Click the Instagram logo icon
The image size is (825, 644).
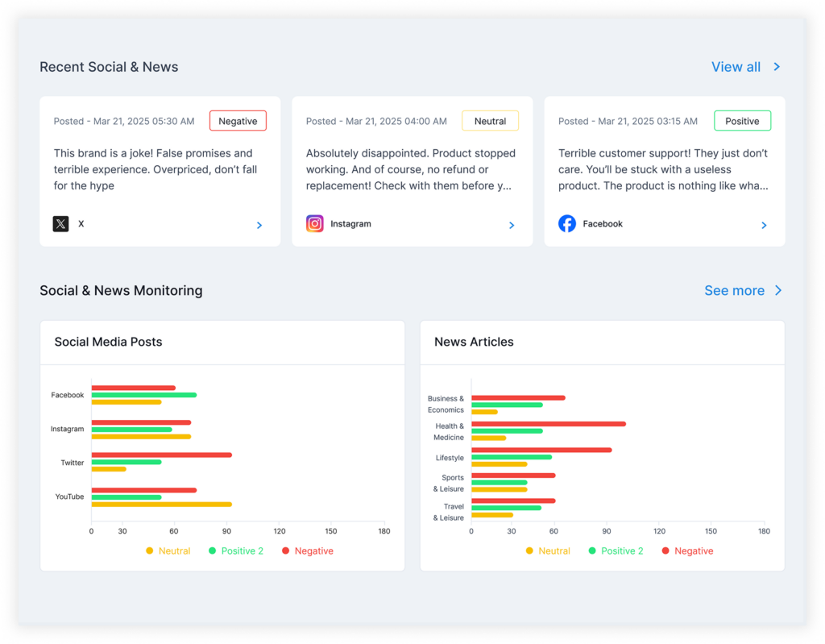(x=315, y=224)
